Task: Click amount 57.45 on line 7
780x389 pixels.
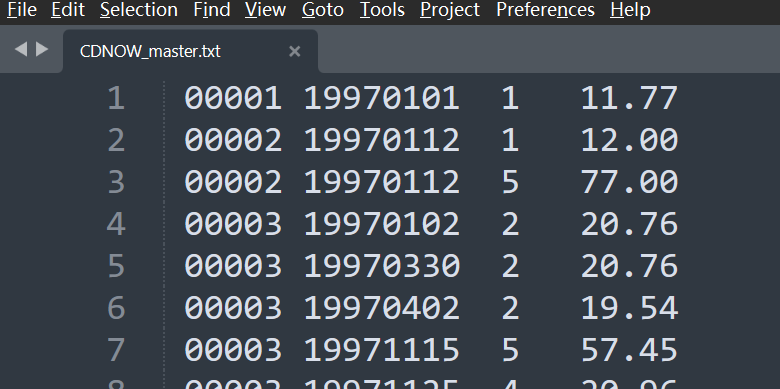Action: click(x=629, y=349)
